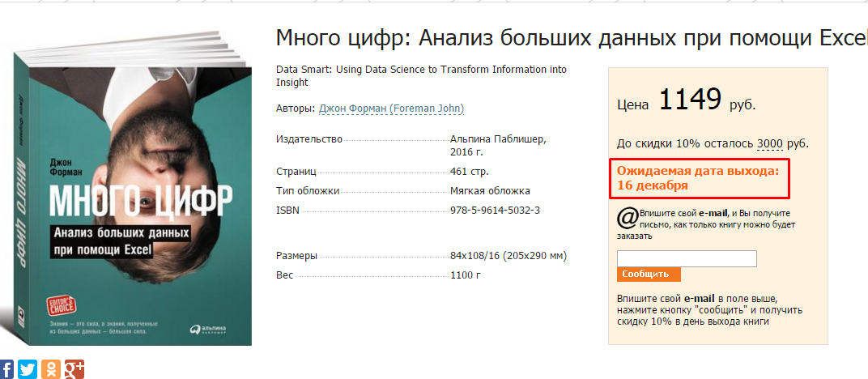Click the @ email icon
This screenshot has height=379, width=868.
point(628,217)
